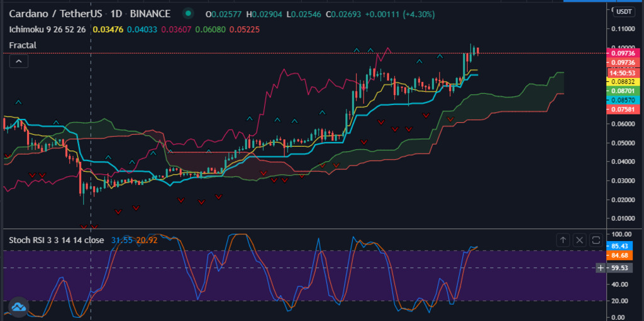Select the Fractal indicator legend
This screenshot has width=644, height=321.
click(23, 45)
